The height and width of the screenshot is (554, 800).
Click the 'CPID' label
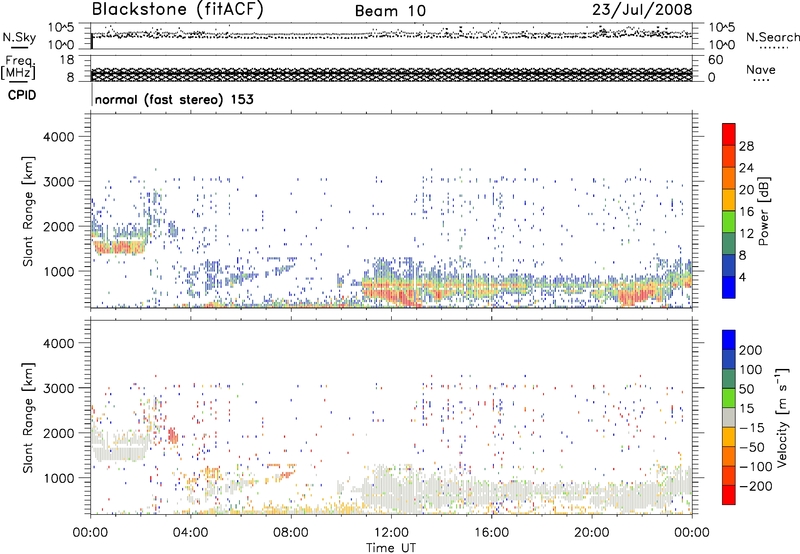click(x=22, y=95)
